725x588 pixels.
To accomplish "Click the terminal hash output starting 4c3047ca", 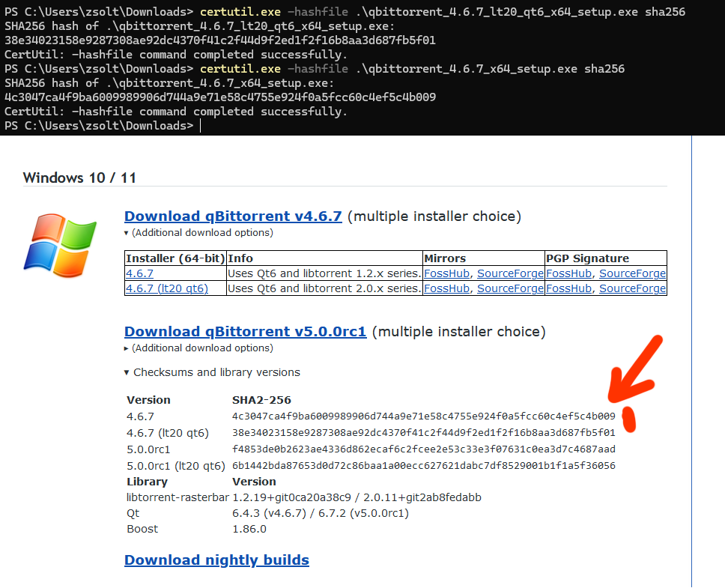I will pos(220,97).
